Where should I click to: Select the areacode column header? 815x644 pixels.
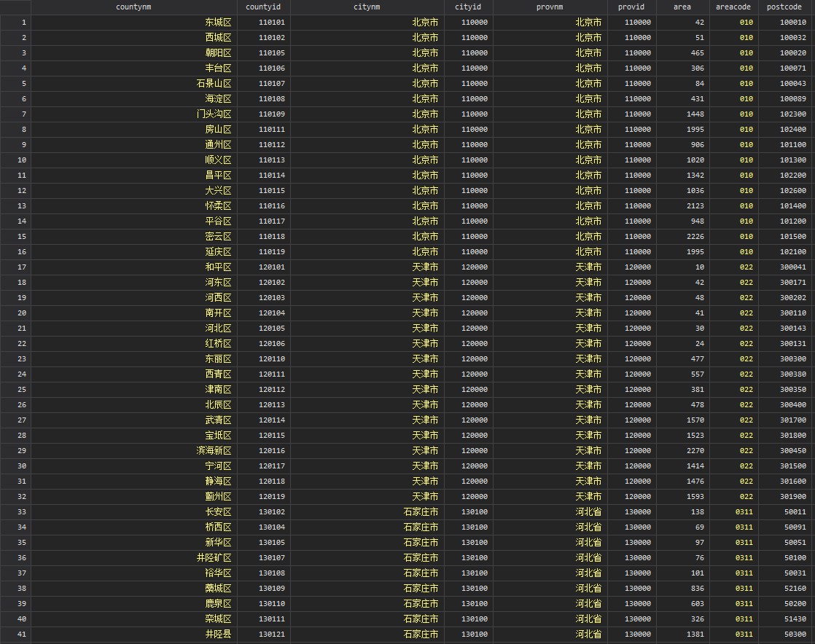coord(733,7)
